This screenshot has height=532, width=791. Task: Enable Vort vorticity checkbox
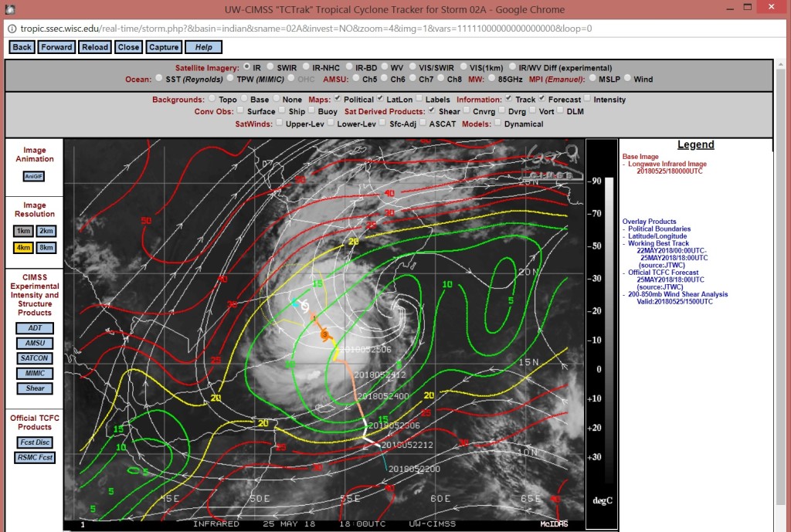pyautogui.click(x=532, y=110)
